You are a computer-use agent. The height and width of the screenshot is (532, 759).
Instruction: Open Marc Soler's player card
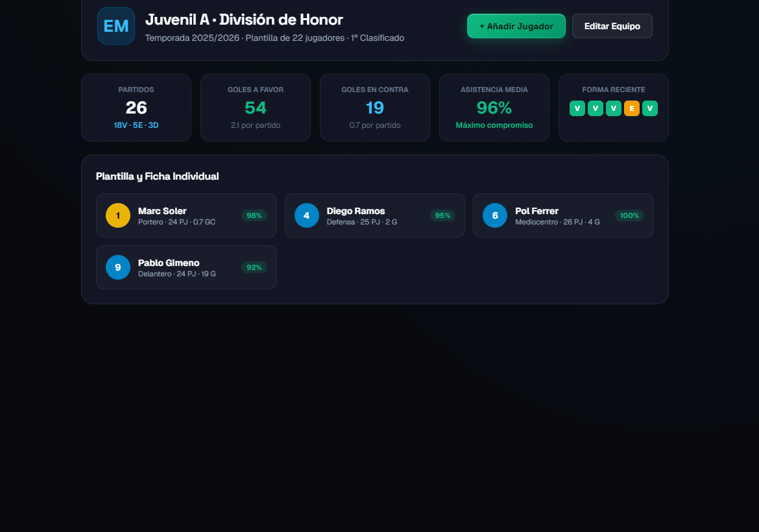[x=186, y=215]
